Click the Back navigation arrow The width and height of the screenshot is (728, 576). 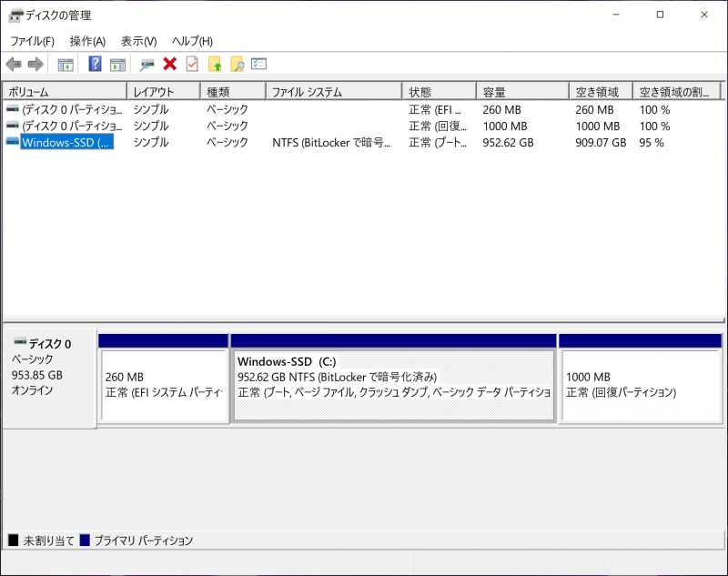pyautogui.click(x=13, y=64)
